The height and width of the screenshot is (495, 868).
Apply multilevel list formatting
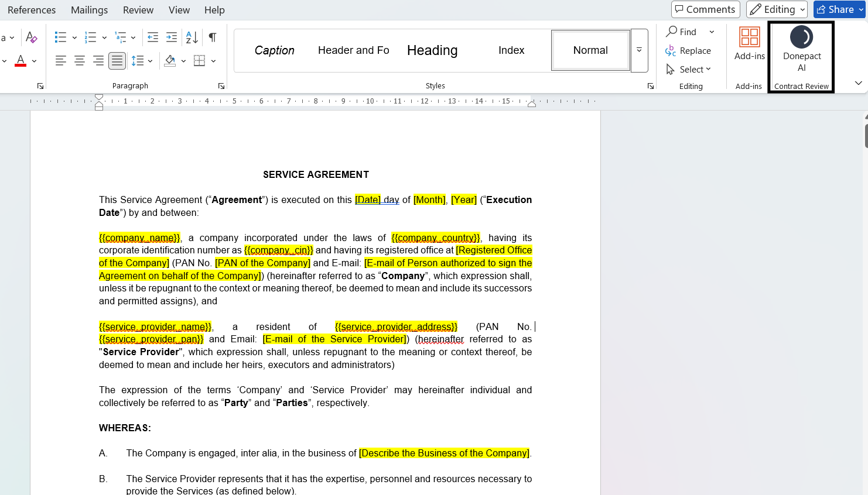[x=121, y=37]
